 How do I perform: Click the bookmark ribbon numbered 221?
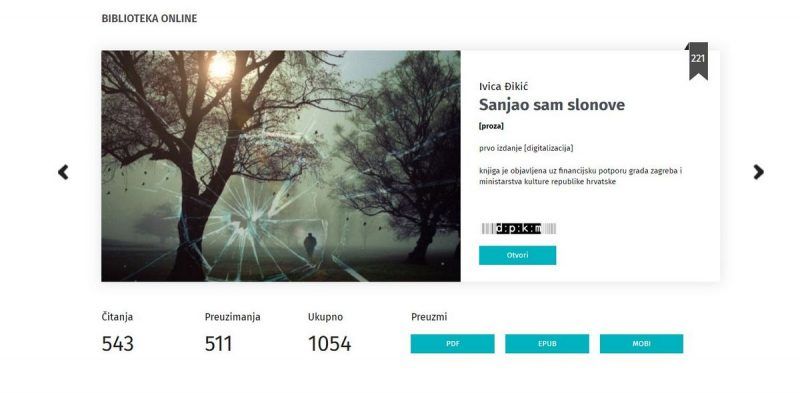point(697,61)
